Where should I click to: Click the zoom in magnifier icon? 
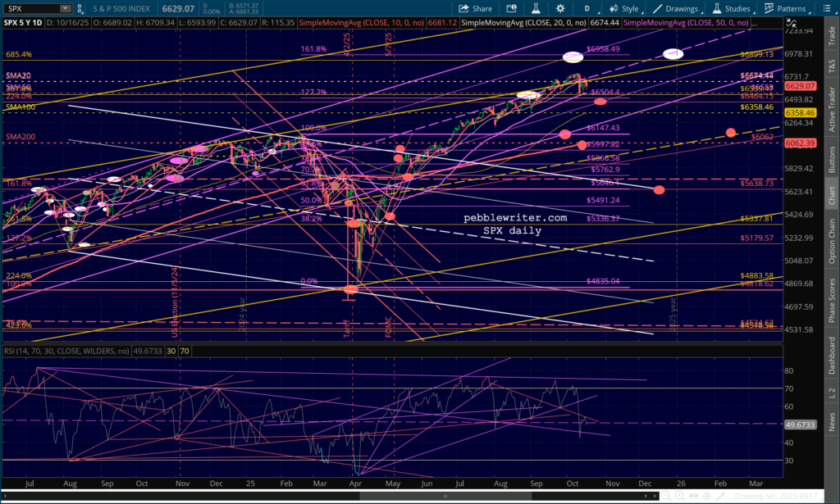[x=680, y=496]
